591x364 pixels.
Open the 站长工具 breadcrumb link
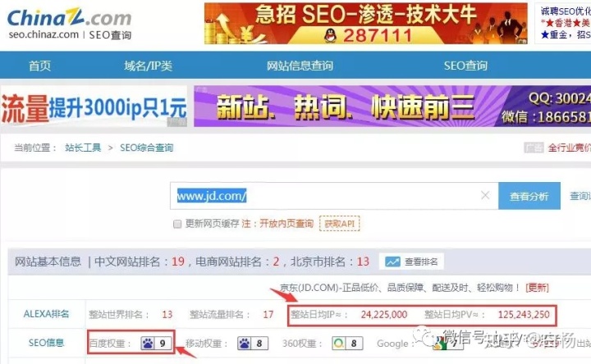[x=83, y=148]
